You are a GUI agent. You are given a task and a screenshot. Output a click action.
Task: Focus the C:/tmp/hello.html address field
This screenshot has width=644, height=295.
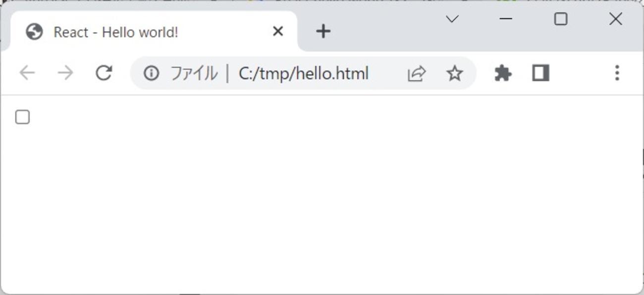click(303, 74)
